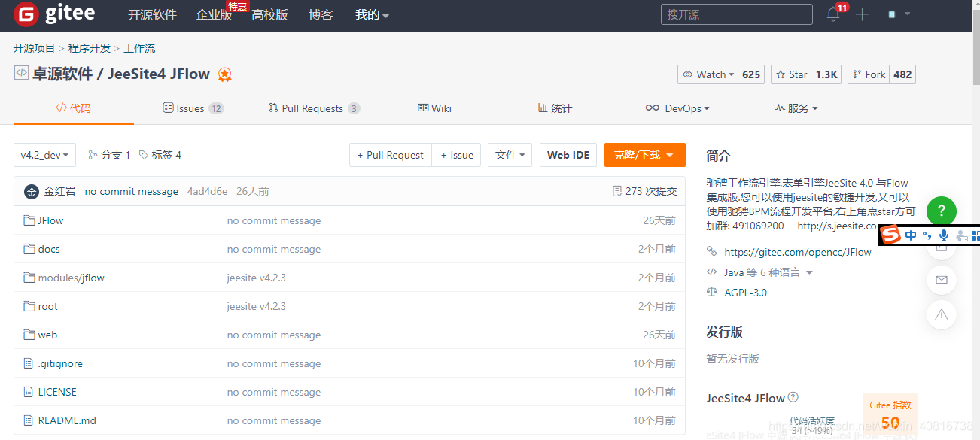980x440 pixels.
Task: Click the 金红岩 committer avatar
Action: pyautogui.click(x=32, y=191)
